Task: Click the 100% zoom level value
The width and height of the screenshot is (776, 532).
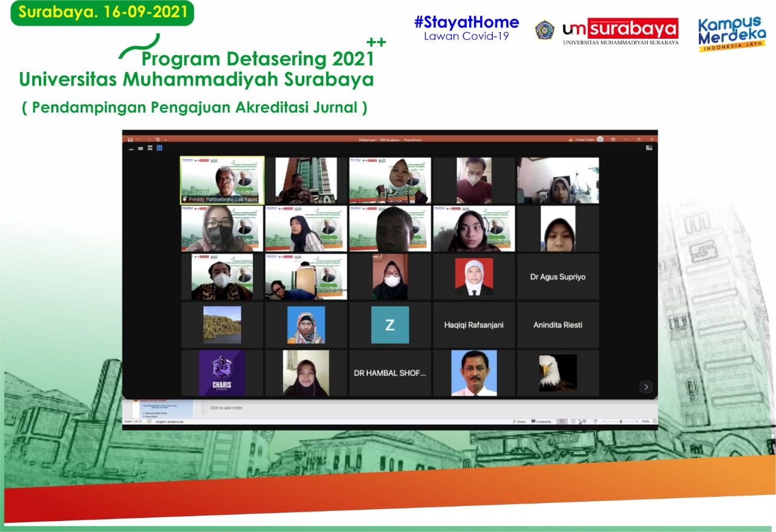Action: pos(646,421)
